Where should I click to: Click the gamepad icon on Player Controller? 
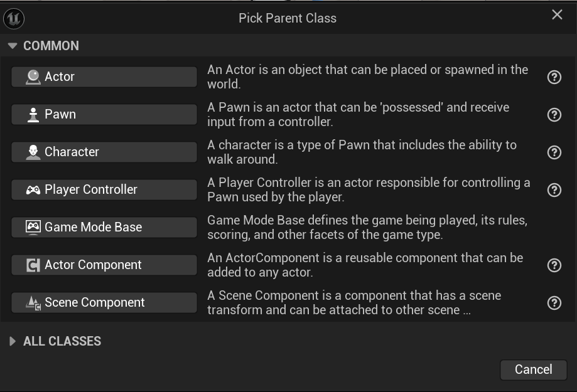[x=33, y=189]
